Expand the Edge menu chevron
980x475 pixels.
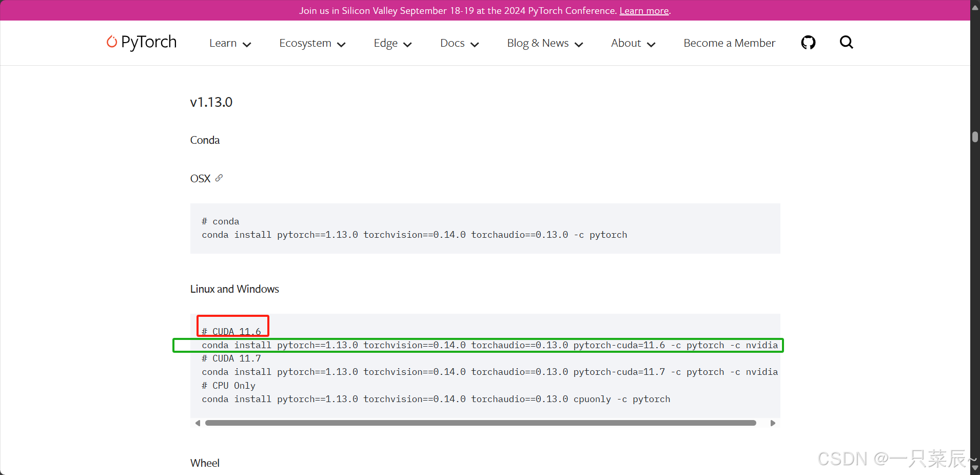pyautogui.click(x=407, y=45)
